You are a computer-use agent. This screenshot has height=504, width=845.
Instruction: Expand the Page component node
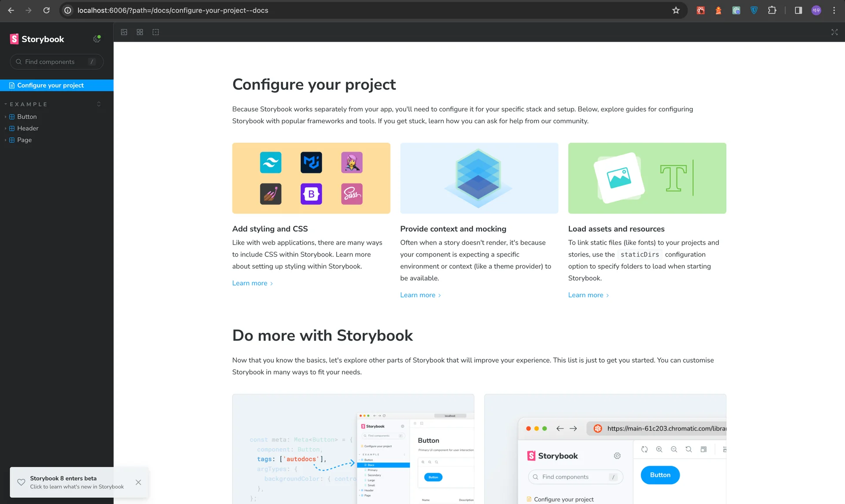(24, 140)
